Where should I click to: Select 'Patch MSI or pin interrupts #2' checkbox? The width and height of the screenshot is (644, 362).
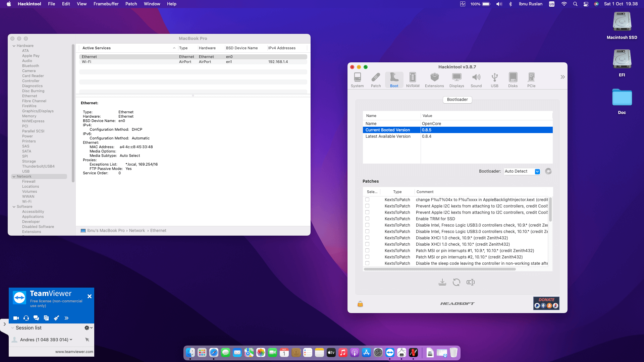point(367,257)
